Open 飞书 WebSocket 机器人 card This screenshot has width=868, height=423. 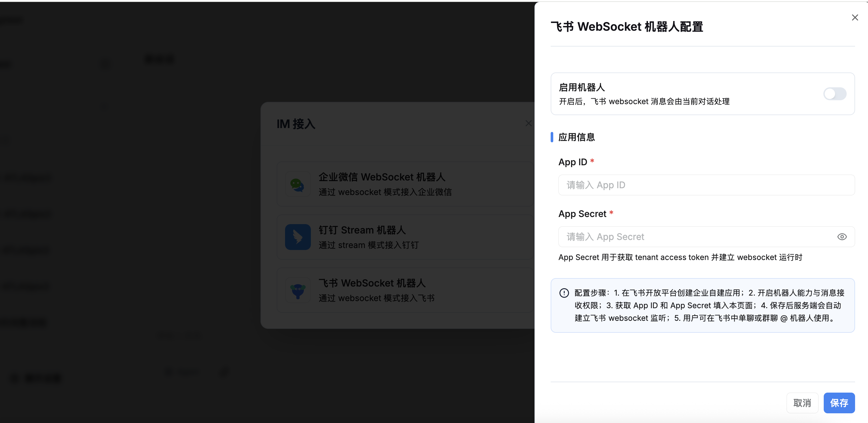(405, 290)
